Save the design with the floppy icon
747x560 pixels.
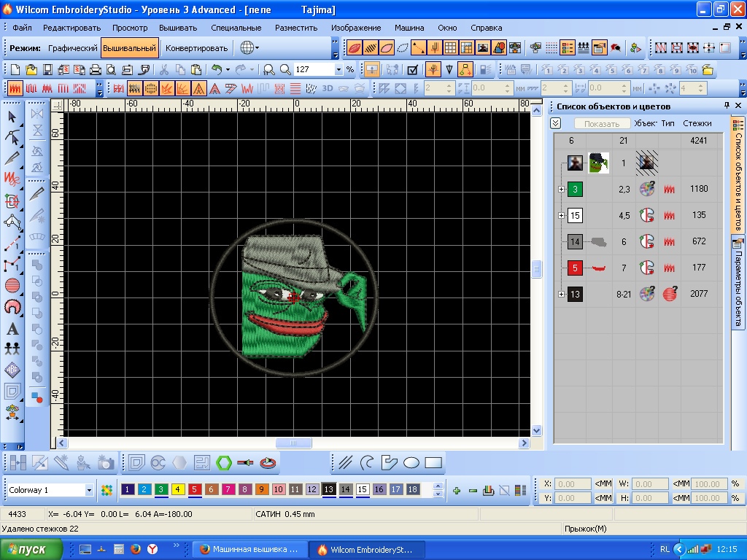point(47,70)
